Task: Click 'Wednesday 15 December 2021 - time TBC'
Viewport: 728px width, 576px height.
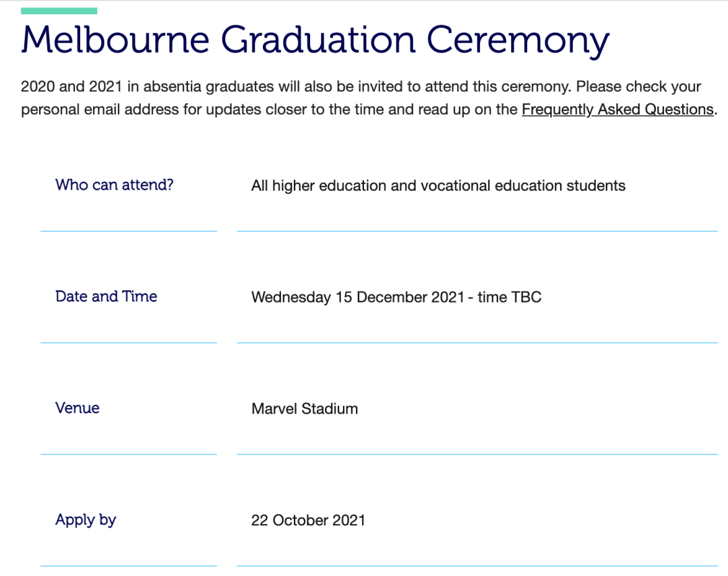Action: click(x=396, y=297)
